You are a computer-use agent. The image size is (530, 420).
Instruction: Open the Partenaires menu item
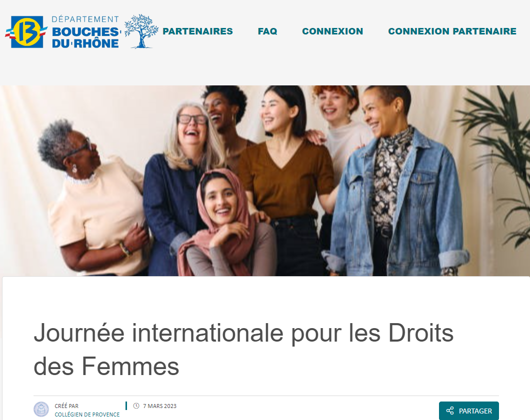(197, 31)
